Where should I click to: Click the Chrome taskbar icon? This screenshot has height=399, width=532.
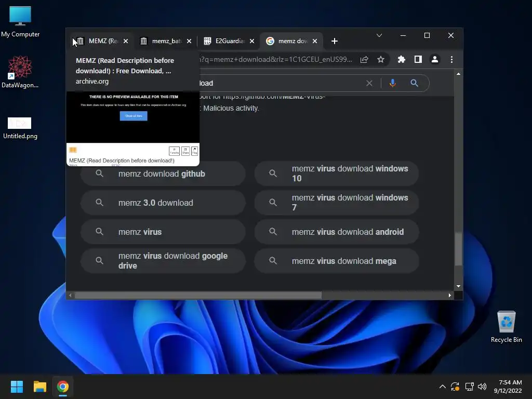(x=63, y=387)
